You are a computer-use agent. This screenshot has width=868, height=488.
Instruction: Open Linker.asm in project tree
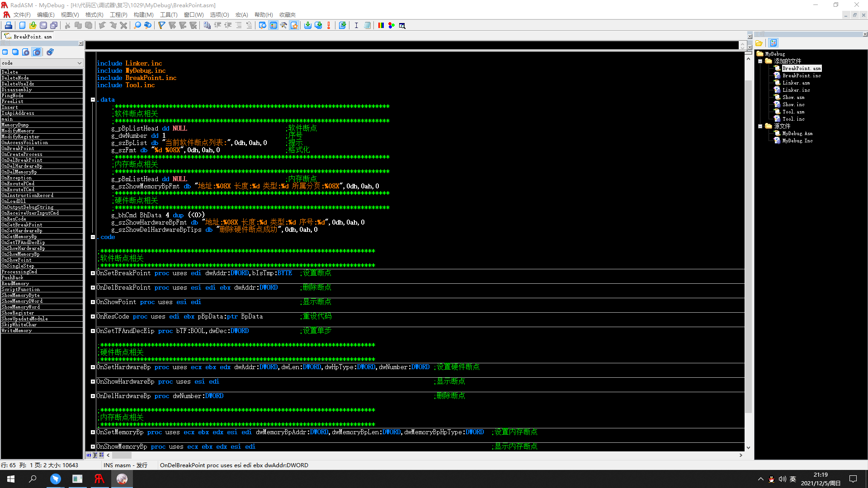coord(796,83)
